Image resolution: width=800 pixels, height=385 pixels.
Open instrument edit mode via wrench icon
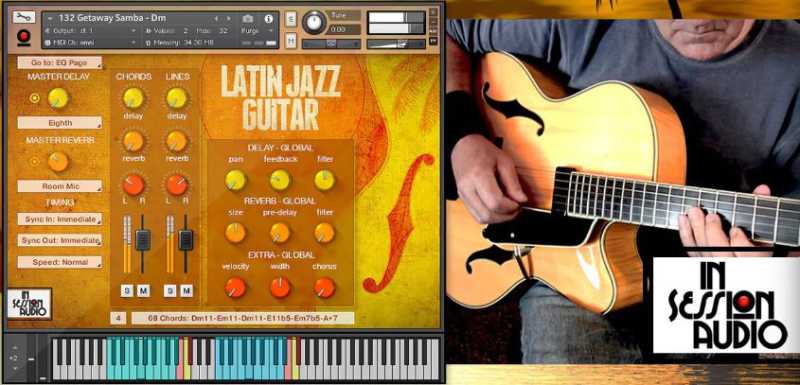click(x=23, y=17)
